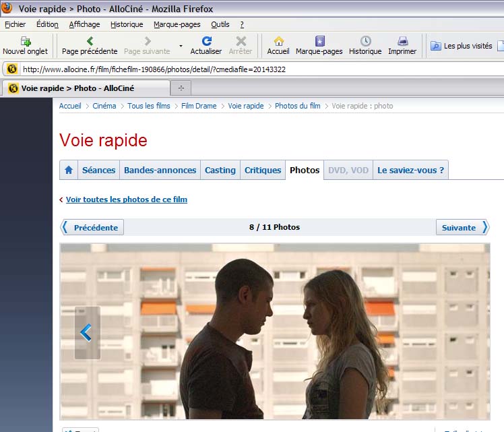The image size is (504, 432).
Task: Open the ? help menu
Action: [242, 24]
